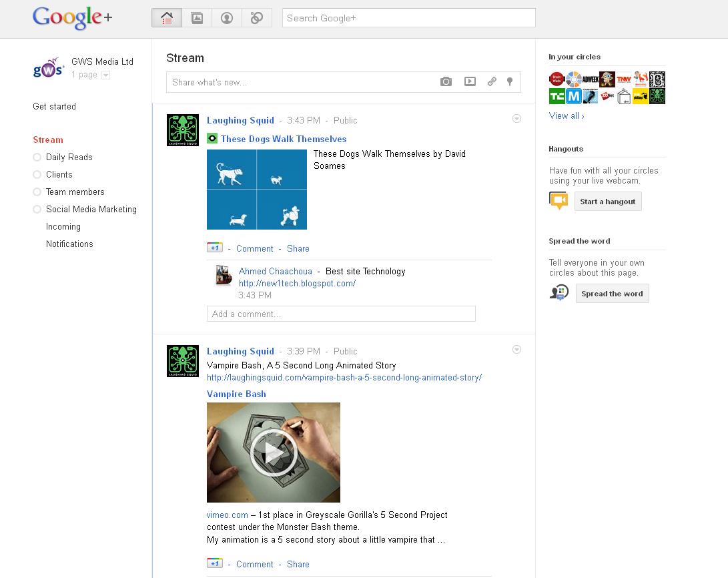Open Ahmed Chaachoua's profile name link

click(x=276, y=271)
